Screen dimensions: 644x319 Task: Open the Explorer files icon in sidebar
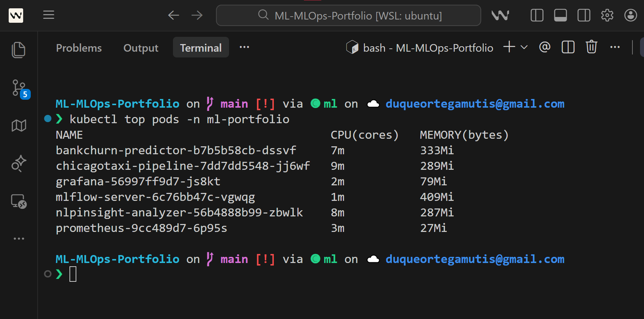pyautogui.click(x=18, y=50)
